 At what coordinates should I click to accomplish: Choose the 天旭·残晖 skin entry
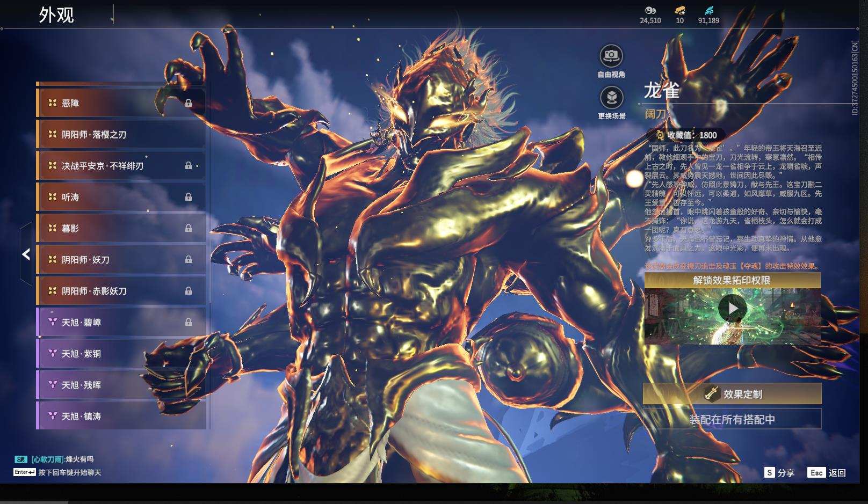pos(121,385)
